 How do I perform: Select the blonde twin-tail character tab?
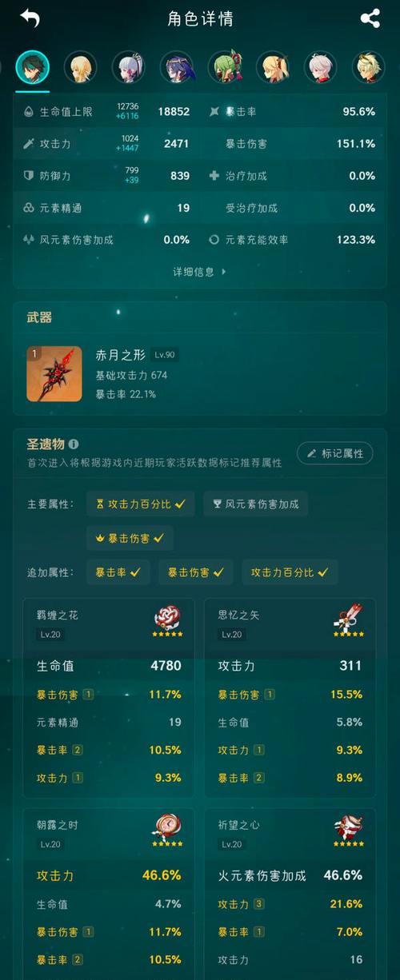[273, 67]
